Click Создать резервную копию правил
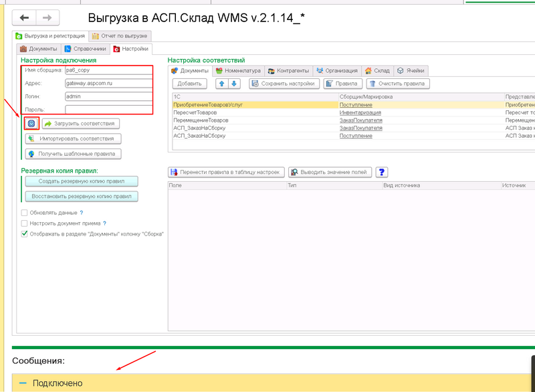 click(81, 181)
